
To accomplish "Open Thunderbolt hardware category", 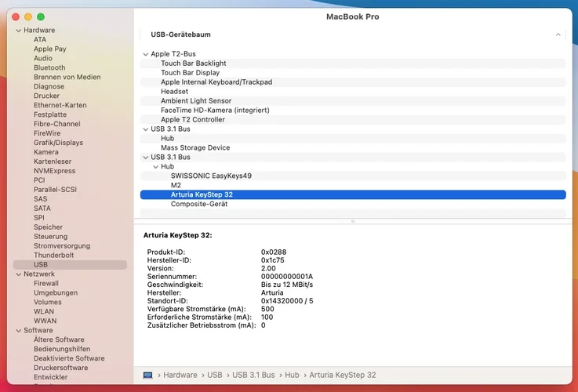I will (x=53, y=256).
